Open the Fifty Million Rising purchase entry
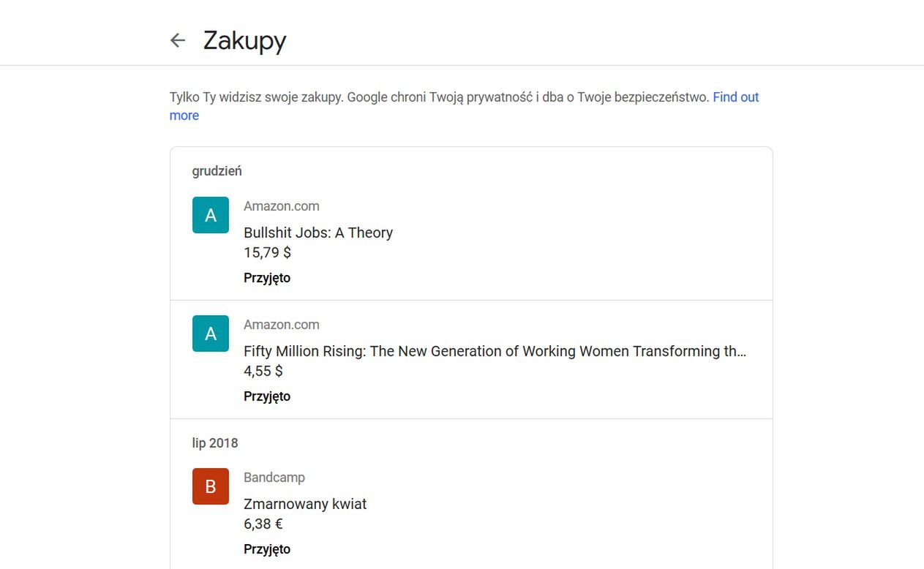Screen dimensions: 924x569 click(471, 360)
